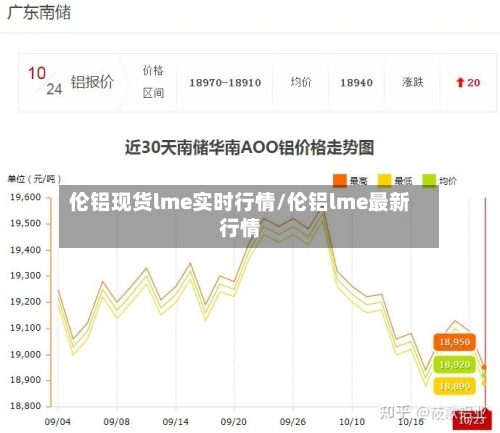Toggle the green 均价 legend swatch

429,180
